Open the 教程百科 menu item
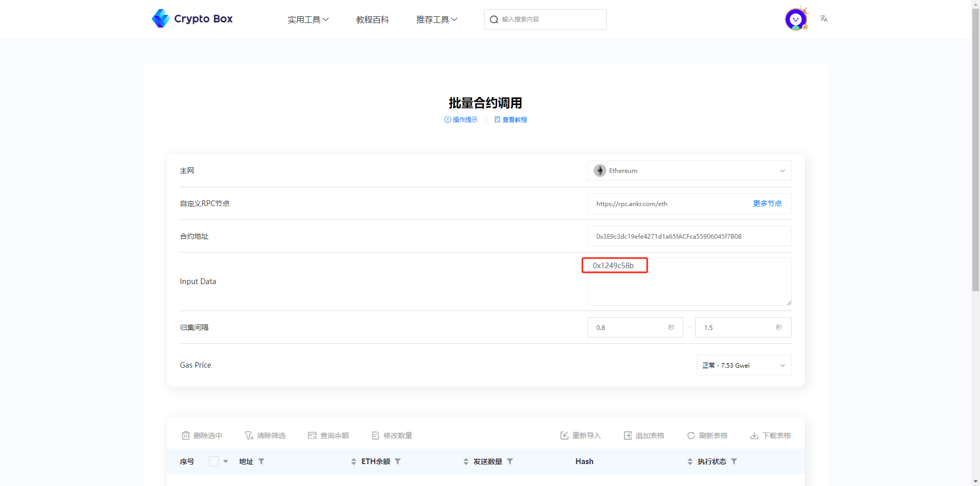The image size is (980, 486). tap(372, 19)
